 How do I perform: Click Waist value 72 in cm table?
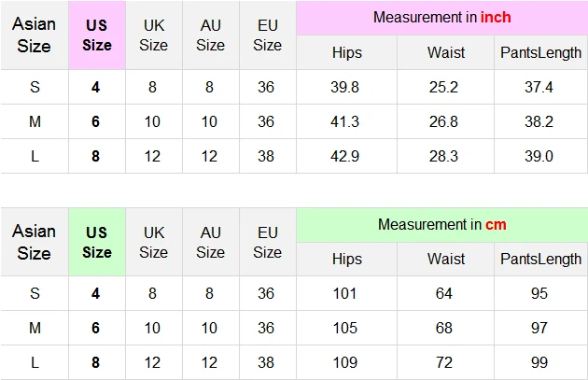click(x=443, y=362)
